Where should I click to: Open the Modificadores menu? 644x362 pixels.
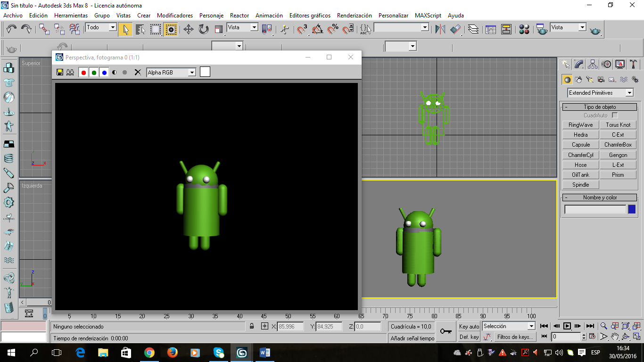[174, 16]
